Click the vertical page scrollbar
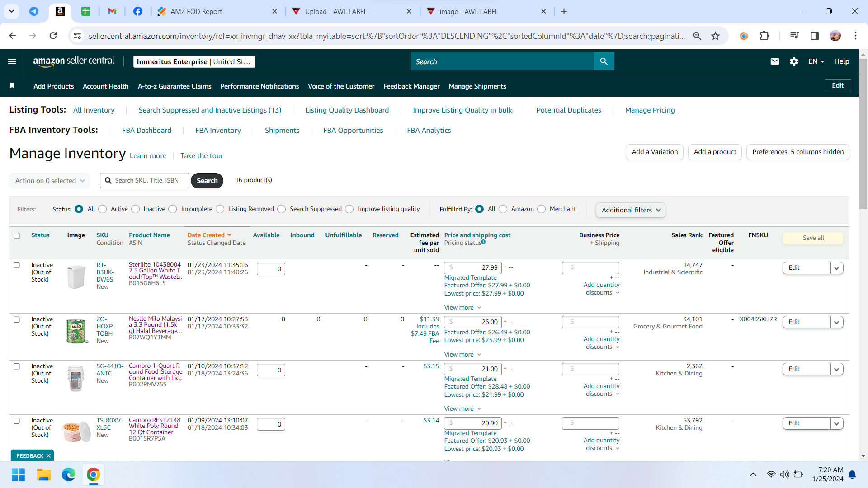The height and width of the screenshot is (488, 868). [x=863, y=133]
